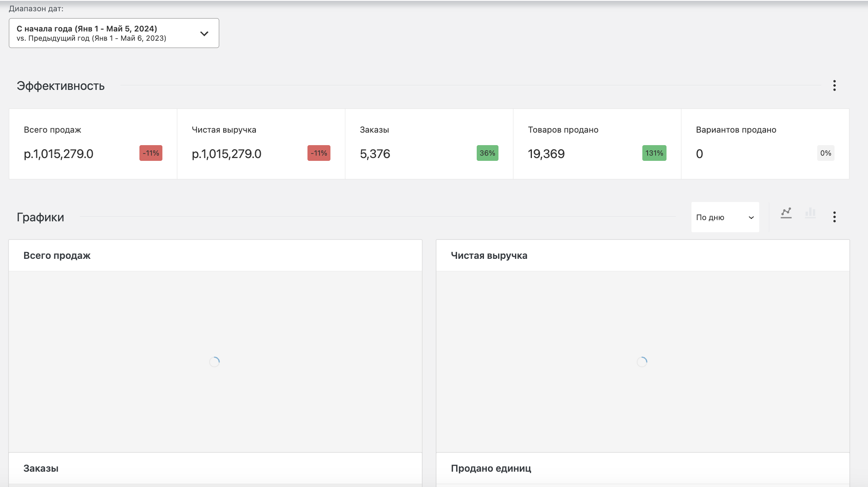
Task: Open the Вариантов продано summary card
Action: tap(754, 144)
